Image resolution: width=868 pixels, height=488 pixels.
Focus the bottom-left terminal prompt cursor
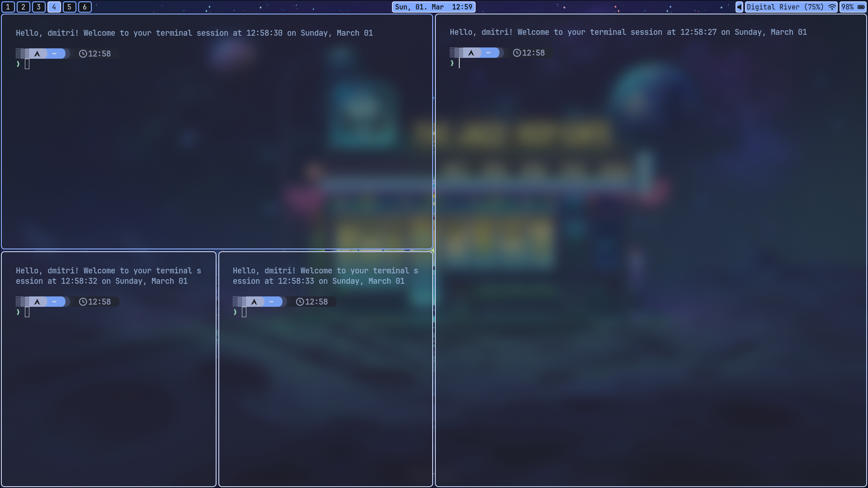click(27, 312)
